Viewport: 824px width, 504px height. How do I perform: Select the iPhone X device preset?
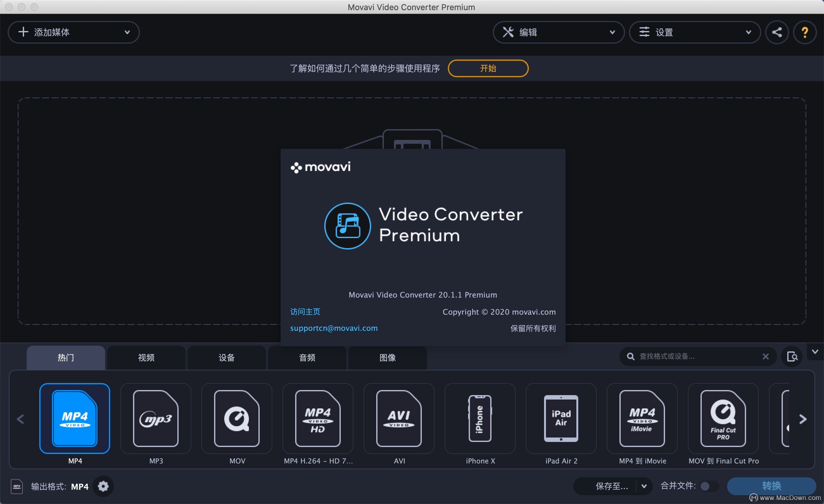click(480, 418)
